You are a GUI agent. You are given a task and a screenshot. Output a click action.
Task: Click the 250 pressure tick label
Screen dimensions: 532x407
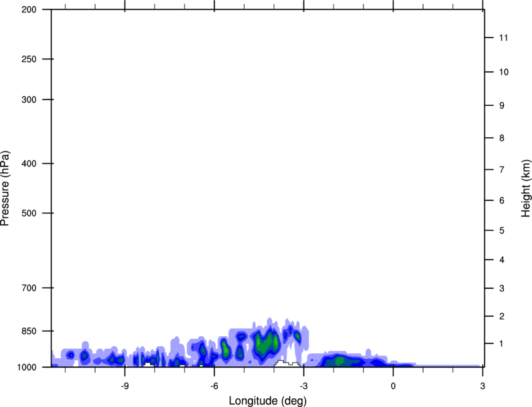tap(29, 59)
